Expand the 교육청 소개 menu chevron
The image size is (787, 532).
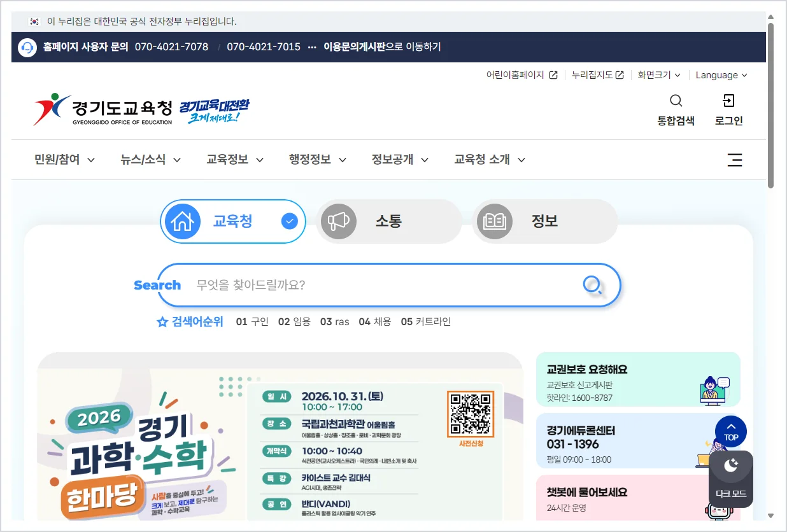521,160
